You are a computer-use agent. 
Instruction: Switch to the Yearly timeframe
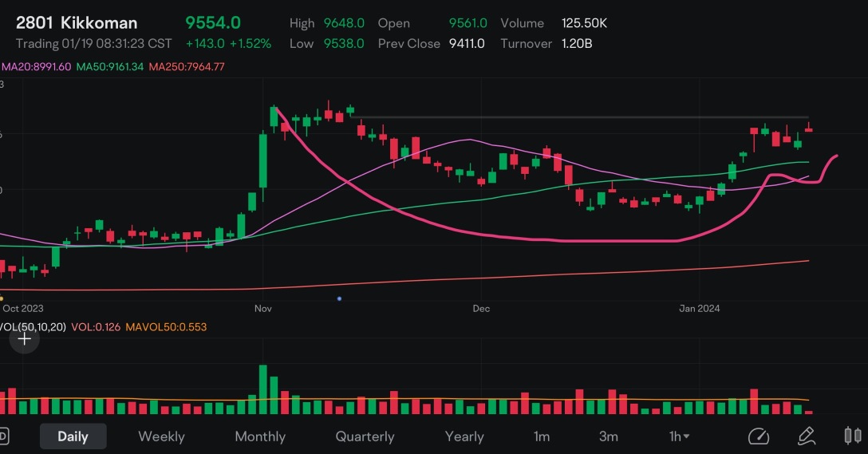(x=464, y=436)
